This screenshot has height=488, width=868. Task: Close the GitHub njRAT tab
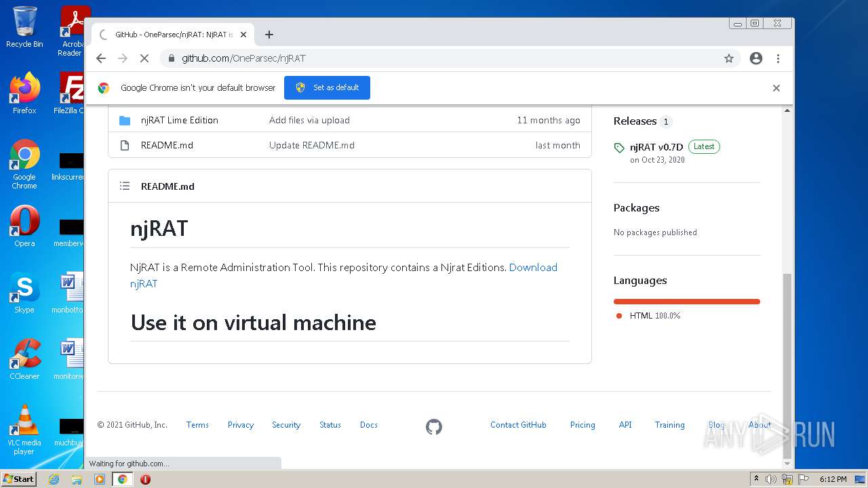[243, 35]
